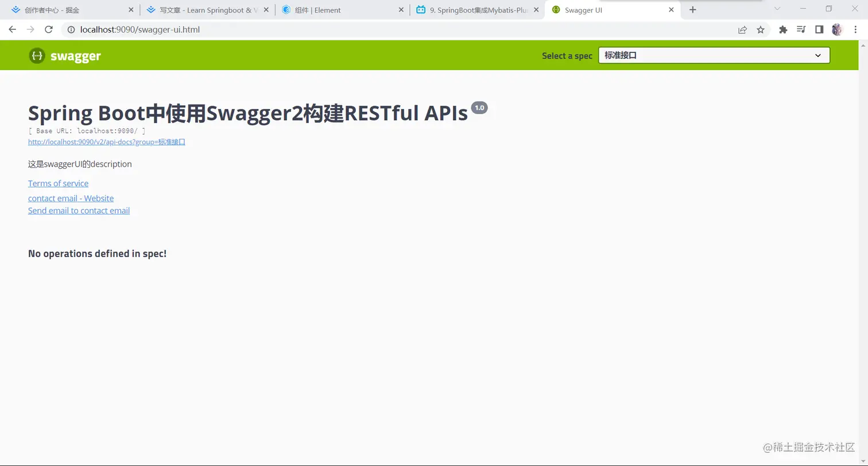Click the Base URL: localhost:9090/ text
The image size is (868, 466).
(x=87, y=131)
